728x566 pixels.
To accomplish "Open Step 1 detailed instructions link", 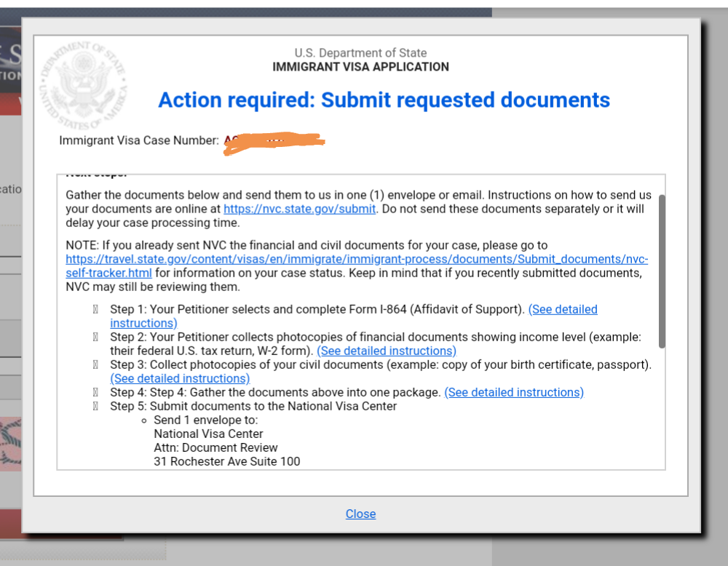I will click(354, 316).
